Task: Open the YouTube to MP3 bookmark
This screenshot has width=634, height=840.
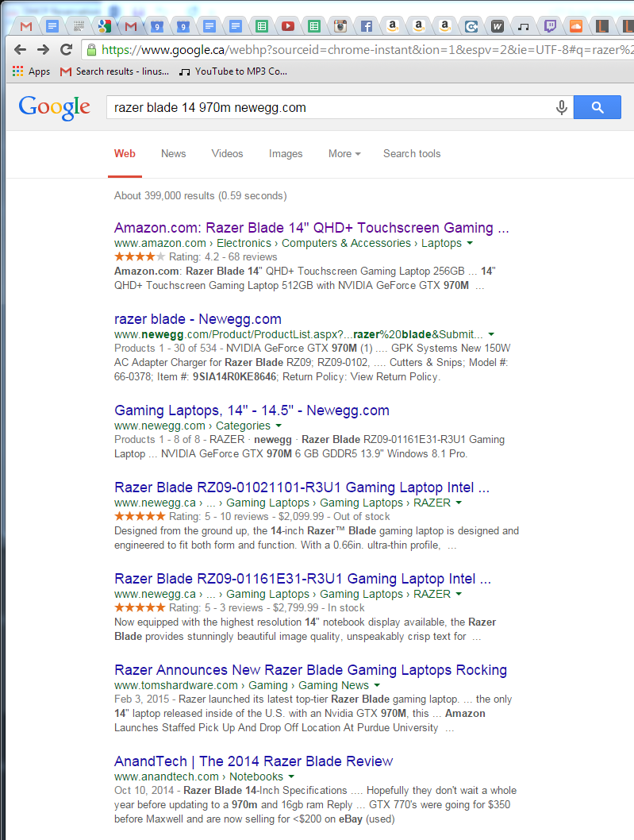Action: [x=233, y=71]
